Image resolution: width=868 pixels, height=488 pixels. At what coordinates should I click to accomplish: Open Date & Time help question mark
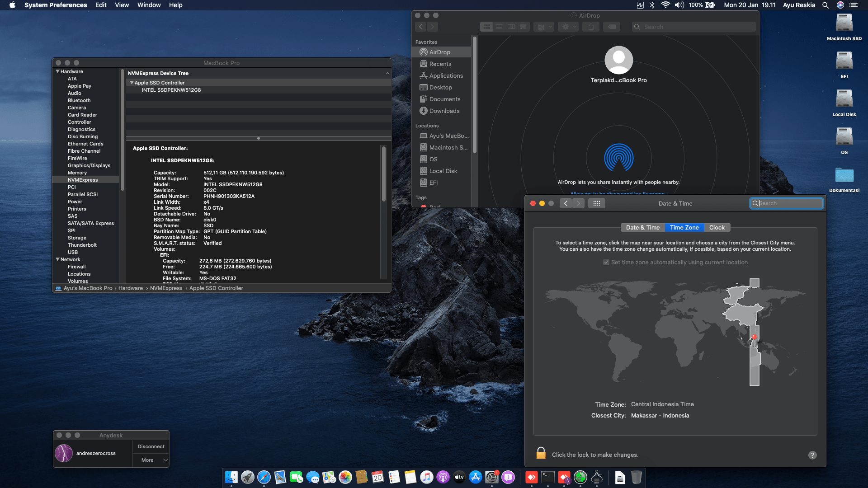pyautogui.click(x=812, y=455)
